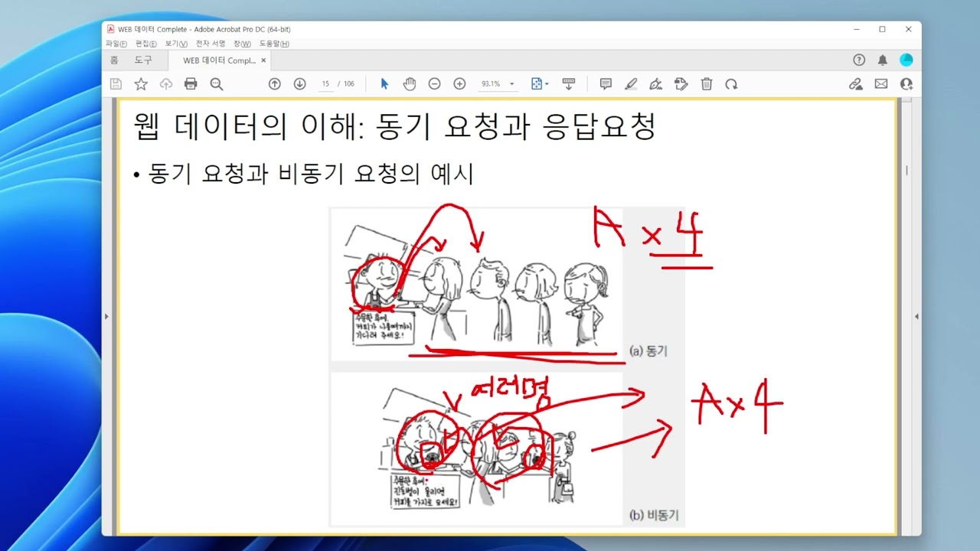
Task: Click the rotate page icon
Action: point(731,83)
